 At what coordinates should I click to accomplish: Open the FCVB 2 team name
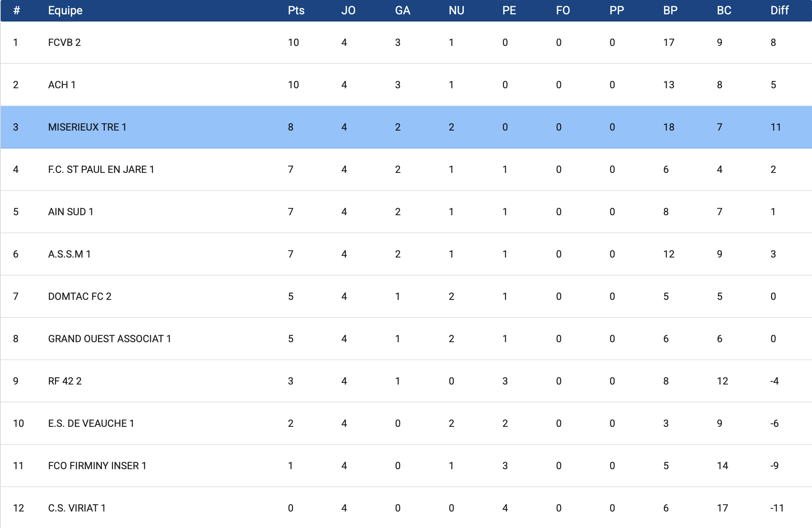tap(64, 42)
